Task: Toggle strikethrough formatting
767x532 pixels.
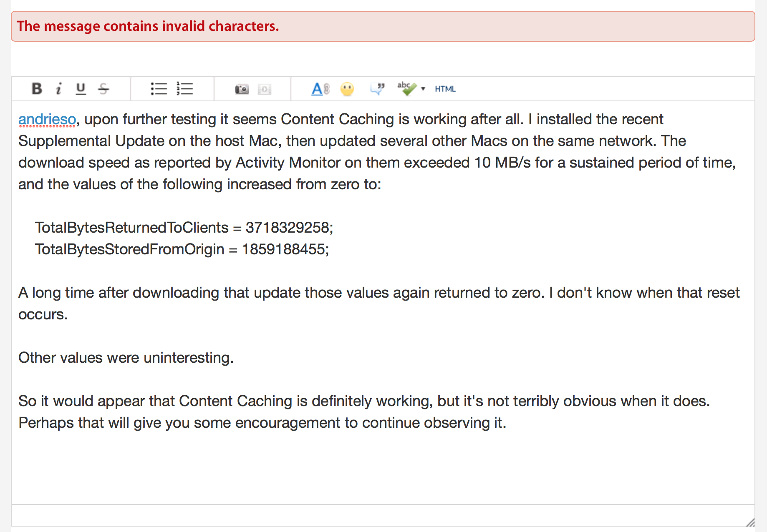Action: [x=103, y=89]
